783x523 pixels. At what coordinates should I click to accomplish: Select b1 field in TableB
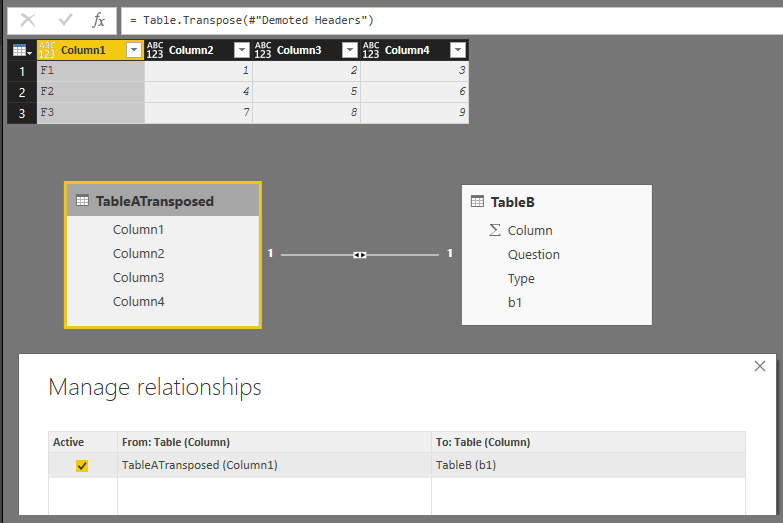(515, 302)
